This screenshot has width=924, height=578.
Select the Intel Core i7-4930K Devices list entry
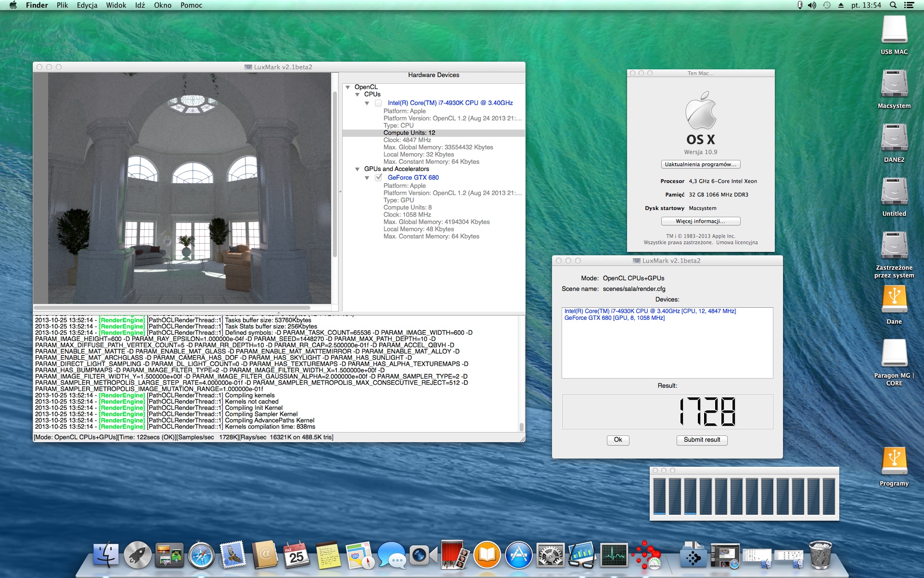click(650, 311)
